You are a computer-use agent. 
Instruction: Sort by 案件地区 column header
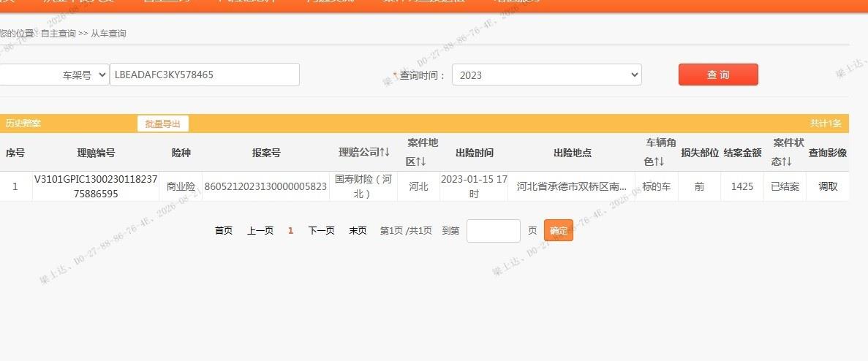point(422,152)
